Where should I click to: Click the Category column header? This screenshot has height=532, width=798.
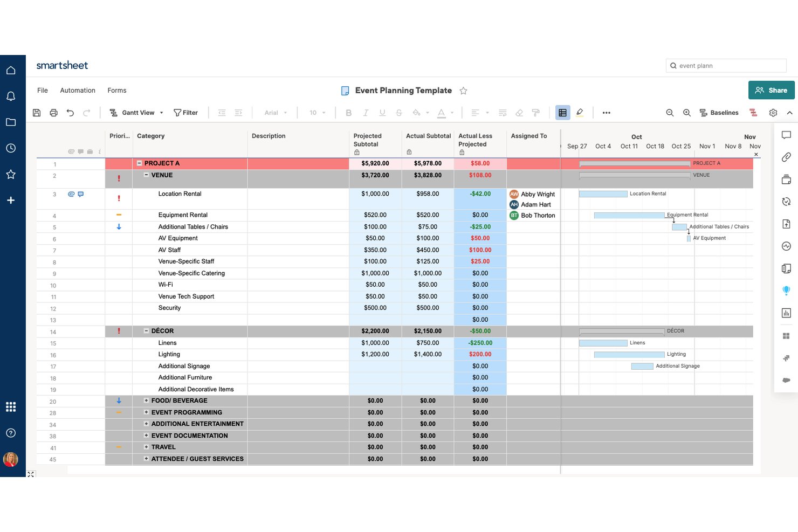[x=190, y=143]
